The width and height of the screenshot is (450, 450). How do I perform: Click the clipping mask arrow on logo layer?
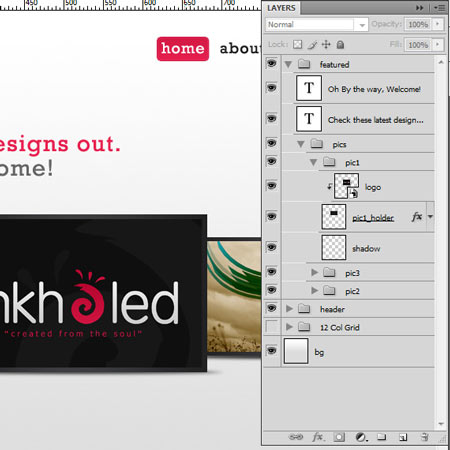(x=329, y=187)
